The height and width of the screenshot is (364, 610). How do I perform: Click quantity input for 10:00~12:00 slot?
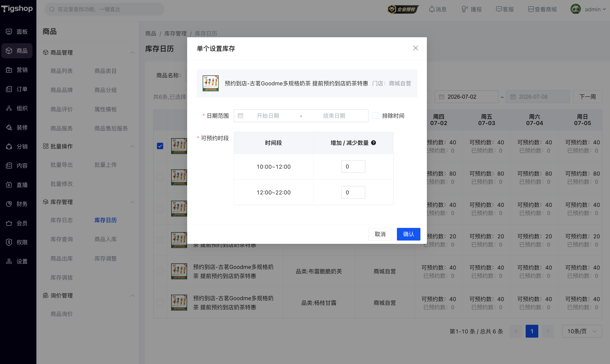(353, 166)
